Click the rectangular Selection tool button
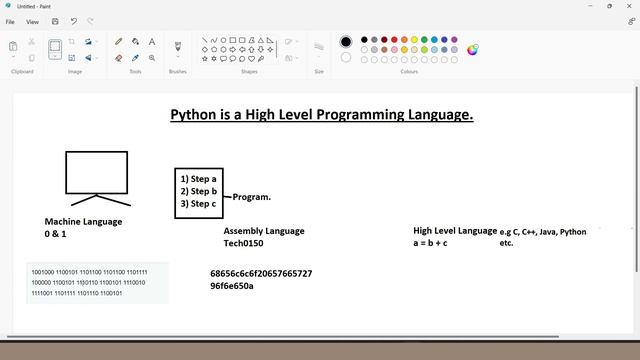This screenshot has width=640, height=360. [x=55, y=47]
